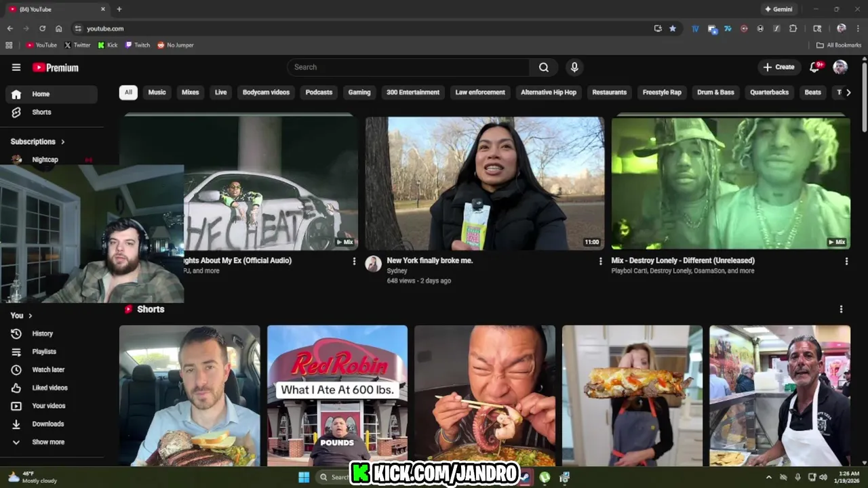The height and width of the screenshot is (488, 868).
Task: Play the New York finally broke me thumbnail
Action: point(485,183)
